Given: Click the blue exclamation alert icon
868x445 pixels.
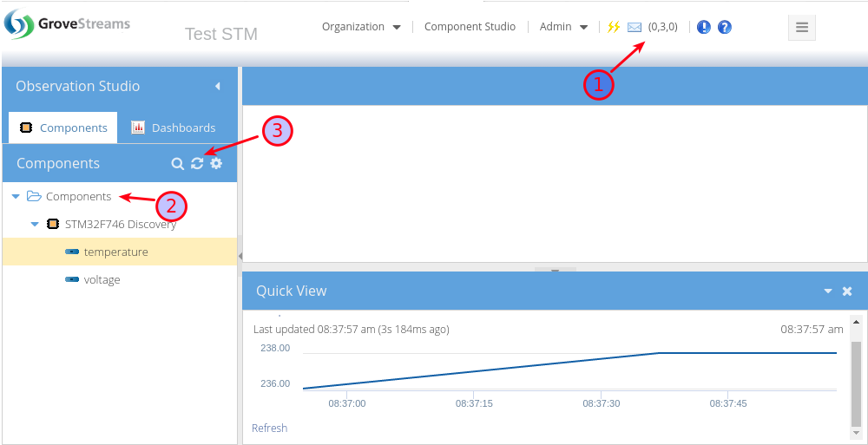Looking at the screenshot, I should tap(704, 27).
